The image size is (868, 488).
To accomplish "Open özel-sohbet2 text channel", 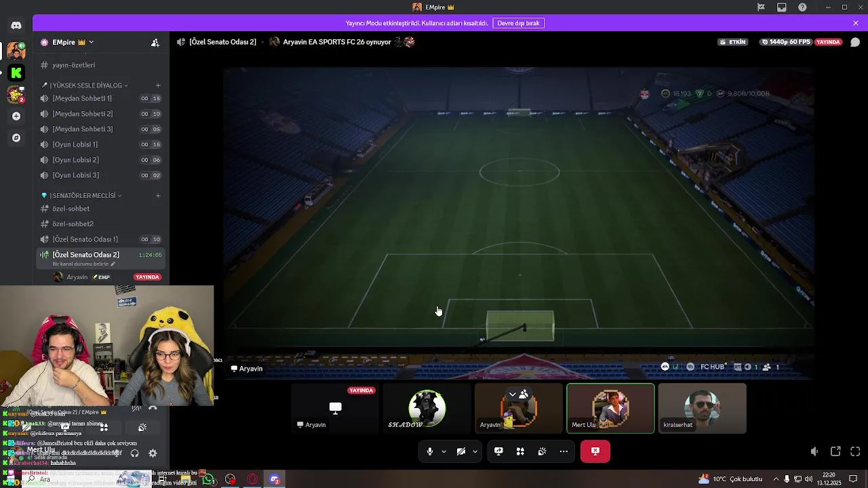I will [x=102, y=224].
